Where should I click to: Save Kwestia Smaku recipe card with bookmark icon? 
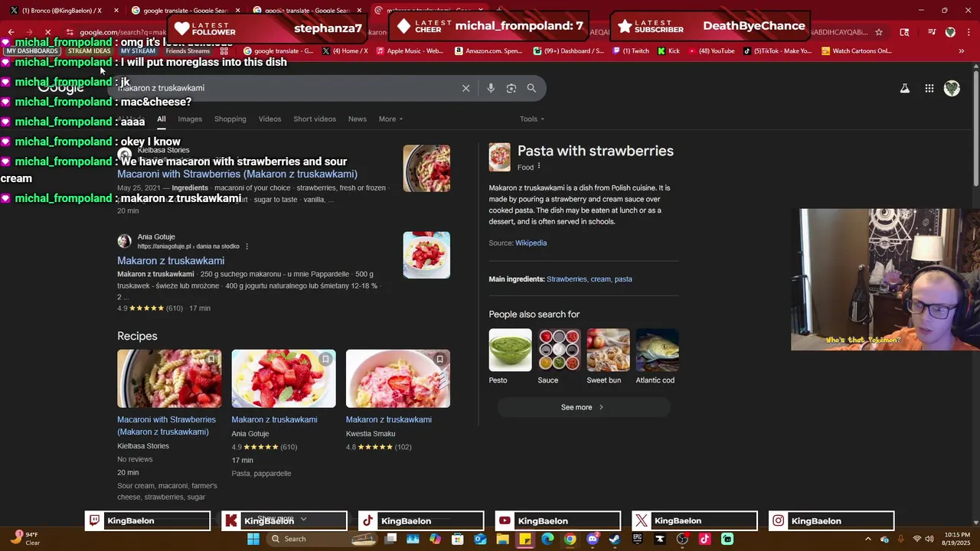439,359
